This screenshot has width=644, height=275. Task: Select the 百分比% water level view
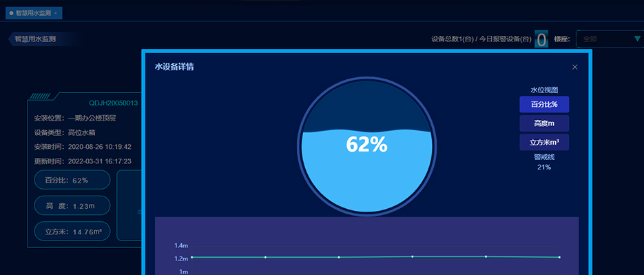pos(544,104)
